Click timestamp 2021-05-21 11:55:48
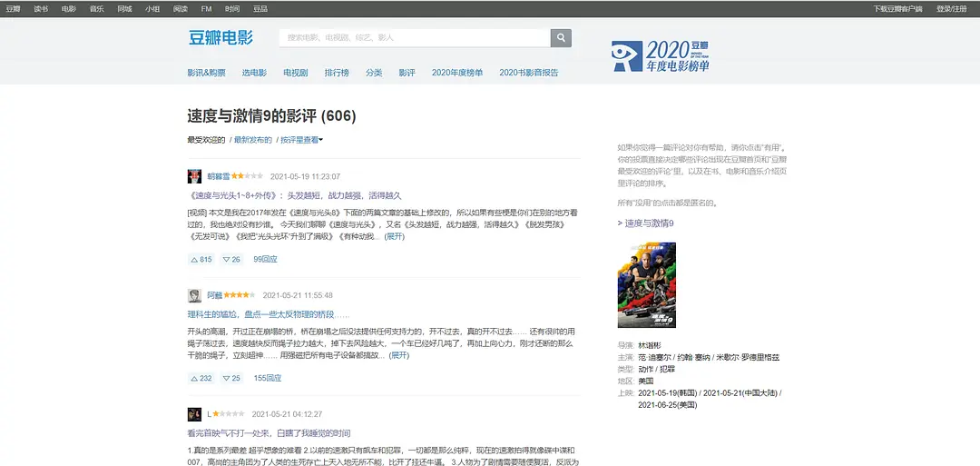 coord(298,295)
